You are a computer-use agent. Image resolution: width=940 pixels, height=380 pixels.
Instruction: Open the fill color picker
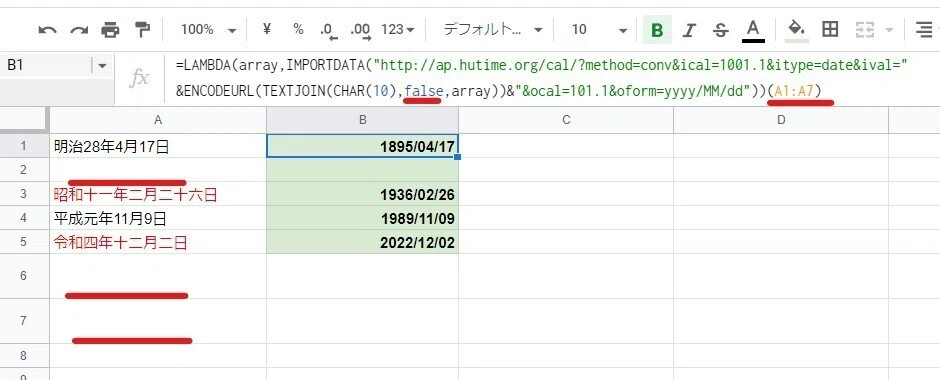click(x=796, y=30)
